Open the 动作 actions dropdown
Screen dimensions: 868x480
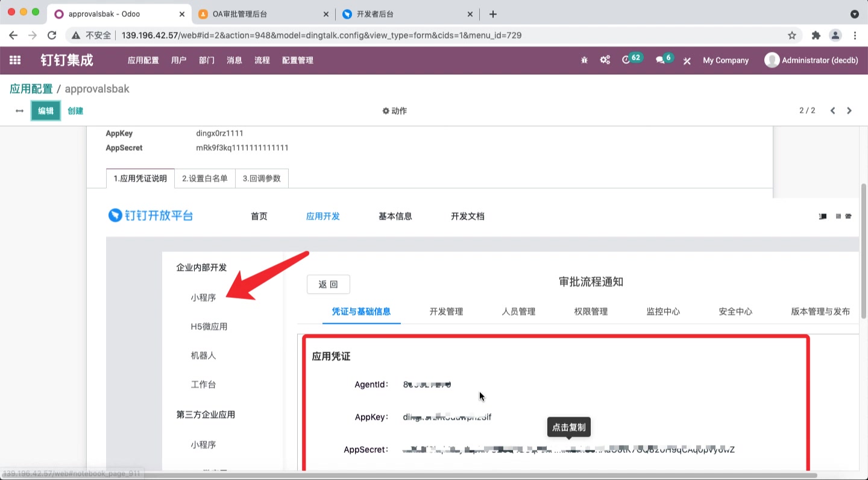click(395, 111)
